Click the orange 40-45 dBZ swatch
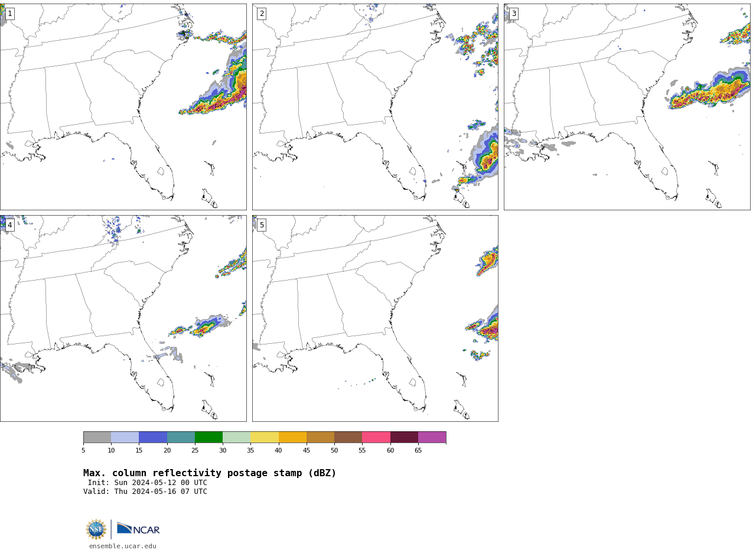The image size is (756, 553). [292, 437]
